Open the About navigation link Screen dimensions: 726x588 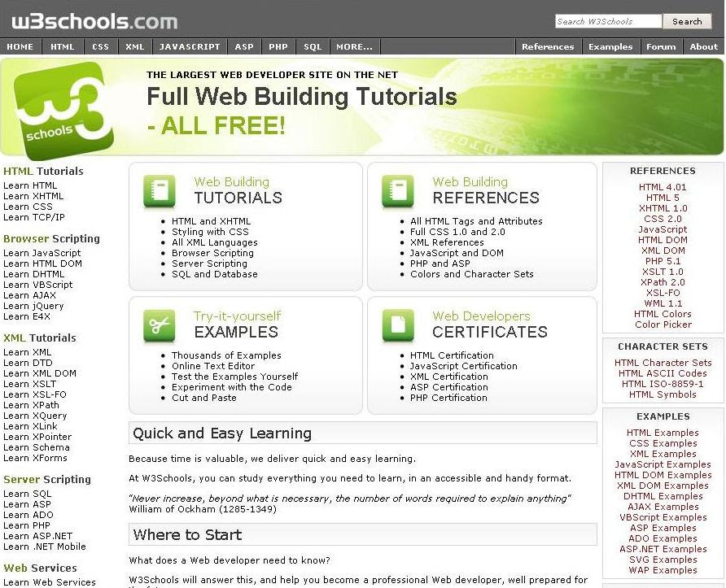pyautogui.click(x=704, y=46)
